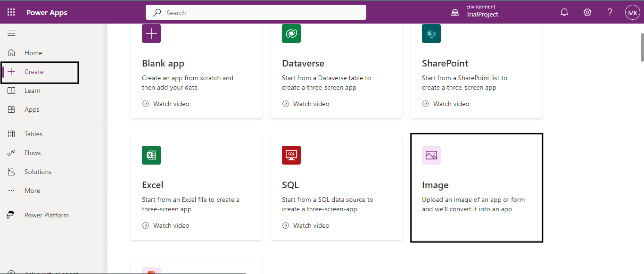The height and width of the screenshot is (274, 644).
Task: Click the SharePoint tile icon
Action: [431, 33]
